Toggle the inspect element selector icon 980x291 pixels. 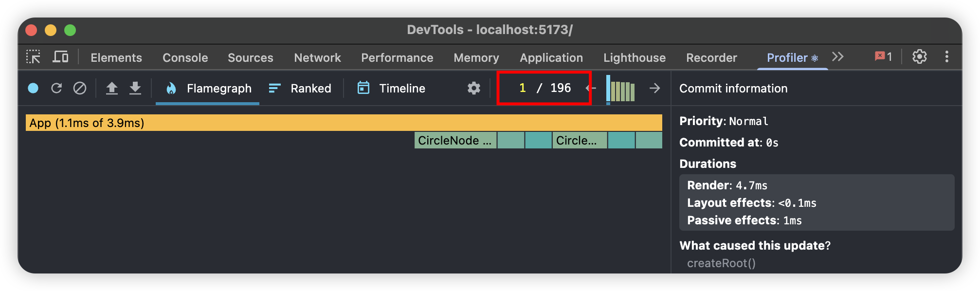33,57
